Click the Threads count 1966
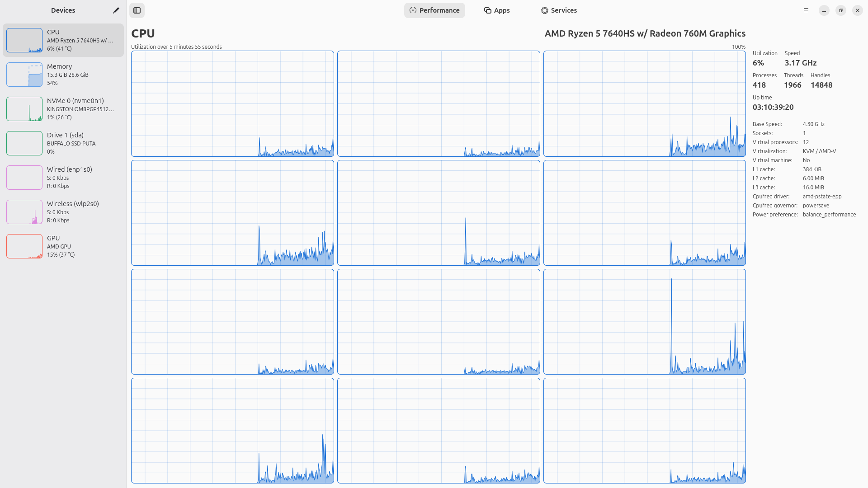 [793, 85]
